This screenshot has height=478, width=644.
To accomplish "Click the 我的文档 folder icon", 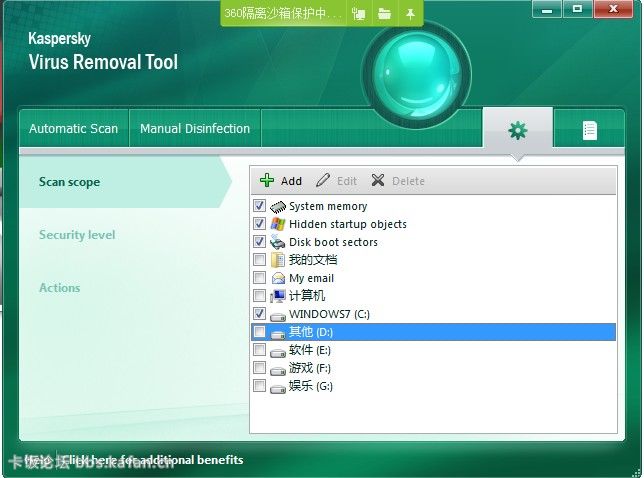I will pyautogui.click(x=278, y=260).
